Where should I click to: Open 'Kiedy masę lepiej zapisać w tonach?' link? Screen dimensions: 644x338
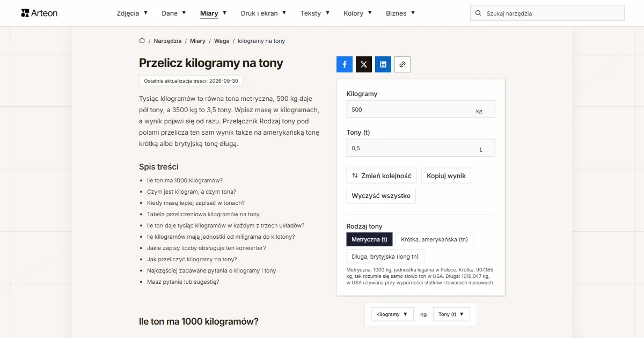[196, 203]
